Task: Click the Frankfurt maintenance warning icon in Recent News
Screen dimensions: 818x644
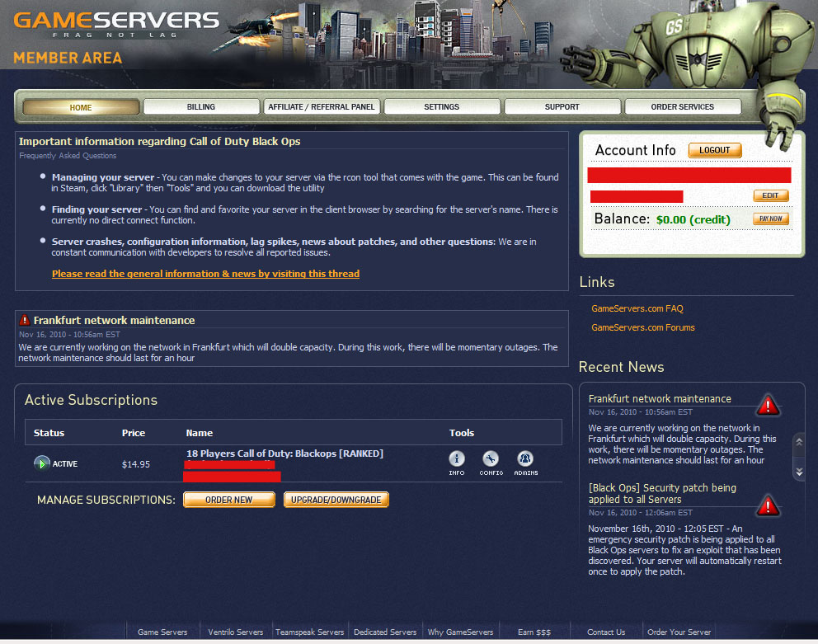Action: click(x=768, y=405)
